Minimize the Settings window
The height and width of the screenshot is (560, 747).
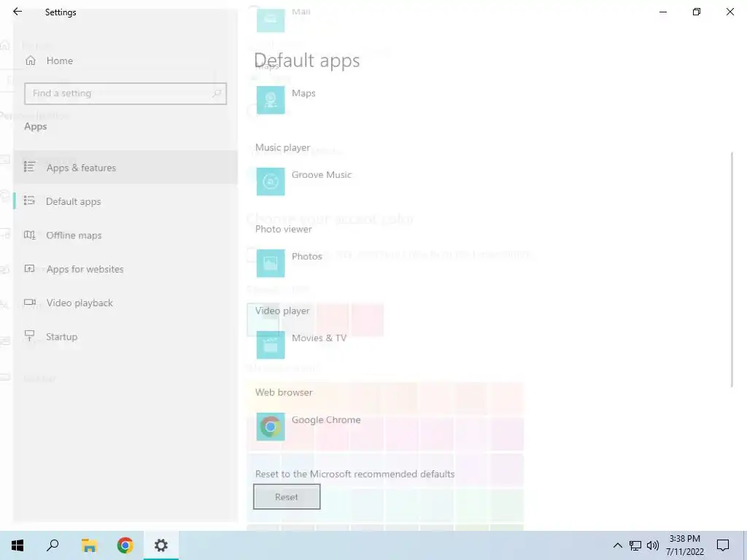pos(662,12)
